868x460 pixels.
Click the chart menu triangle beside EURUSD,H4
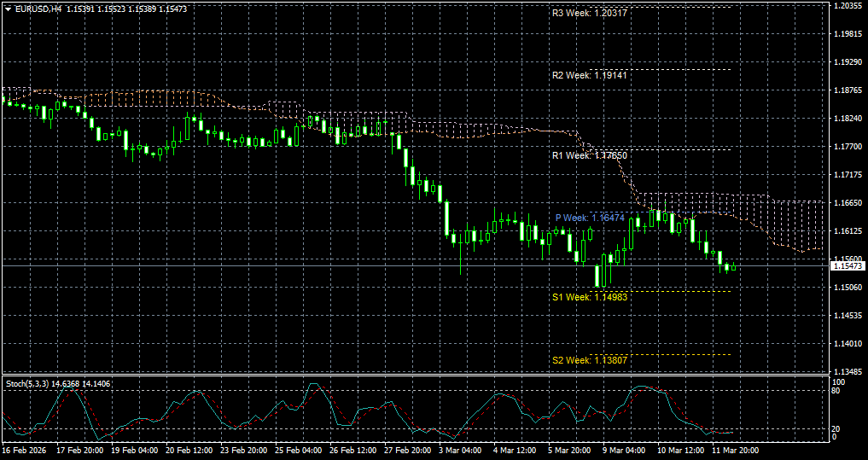coord(8,9)
